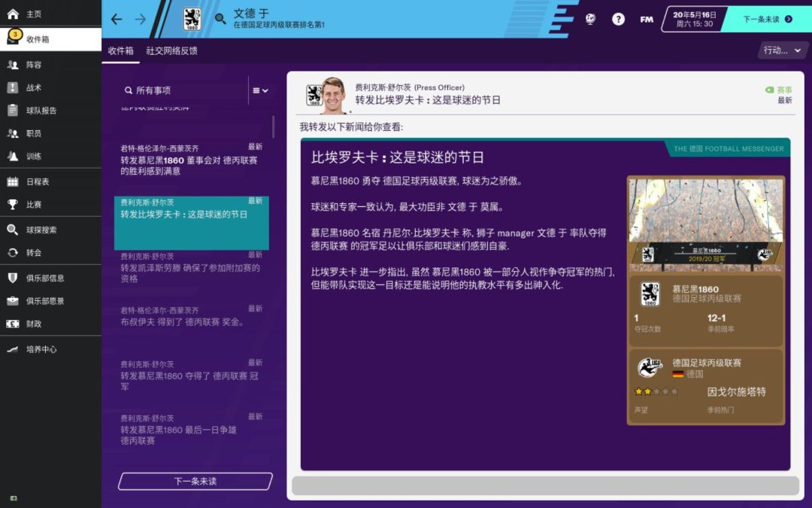Image resolution: width=812 pixels, height=508 pixels.
Task: Open the 俱乐部愿景 club vision icon
Action: click(13, 300)
